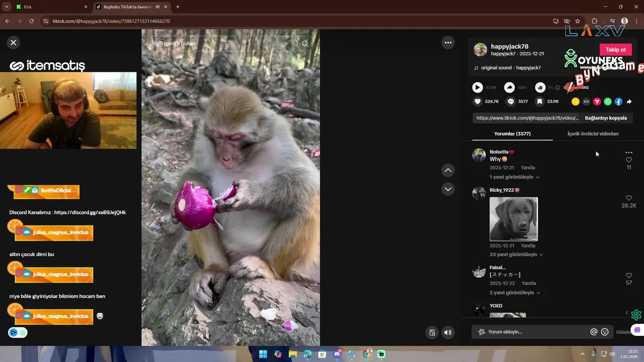
Task: Click 'Bağlantıyı kopyala' copy link button
Action: point(606,118)
